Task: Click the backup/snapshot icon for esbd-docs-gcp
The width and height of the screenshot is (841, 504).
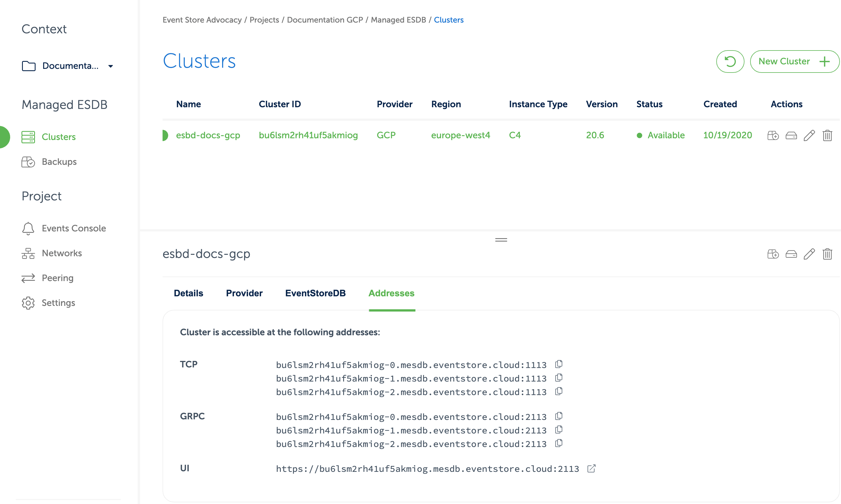Action: [773, 135]
